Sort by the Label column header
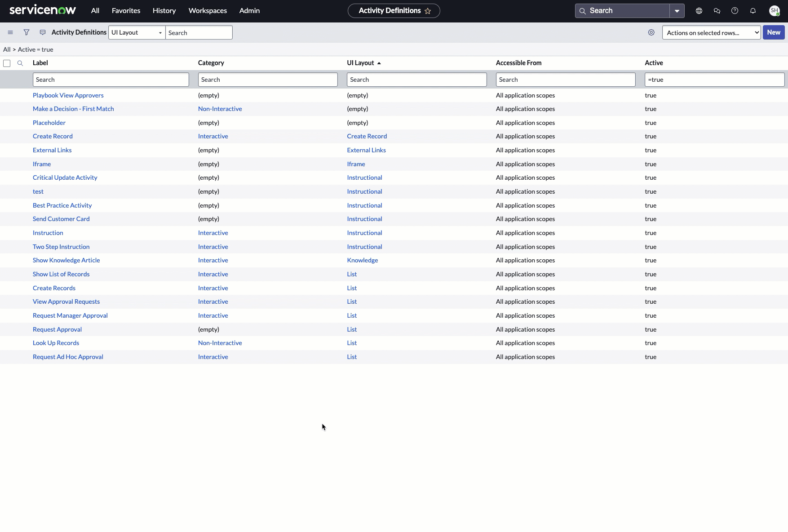Screen dimensions: 788x532 [x=40, y=63]
